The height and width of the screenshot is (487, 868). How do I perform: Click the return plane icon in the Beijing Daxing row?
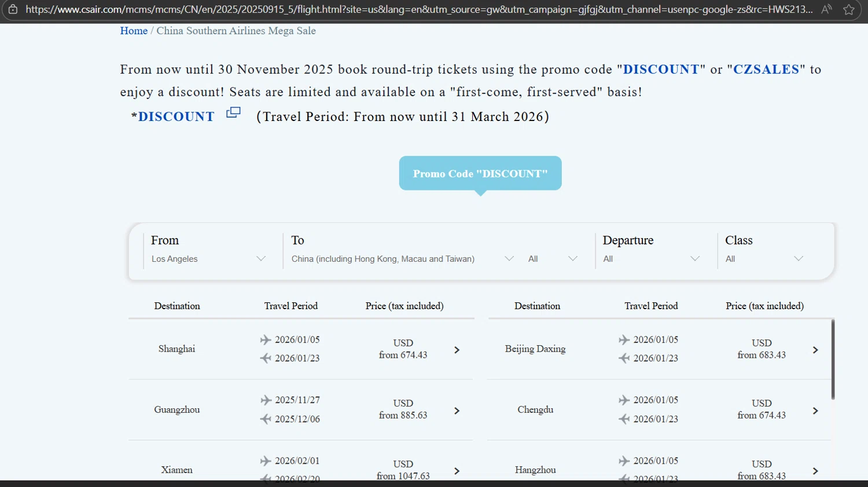click(624, 358)
